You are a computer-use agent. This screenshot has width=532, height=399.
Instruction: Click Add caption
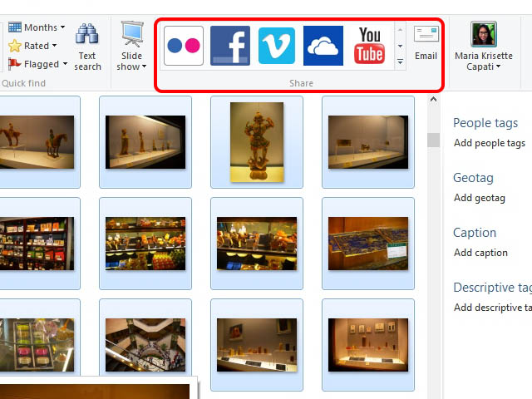click(x=480, y=253)
